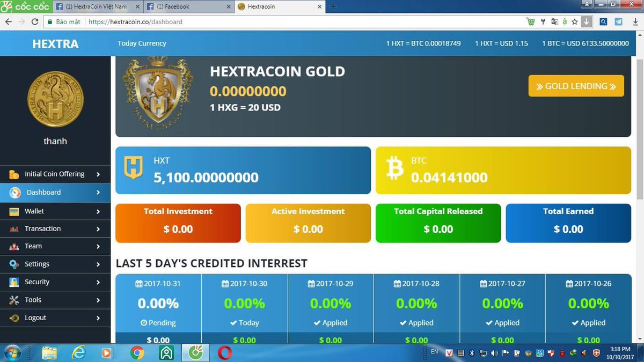Expand the Settings chevron
644x362 pixels.
pyautogui.click(x=98, y=264)
